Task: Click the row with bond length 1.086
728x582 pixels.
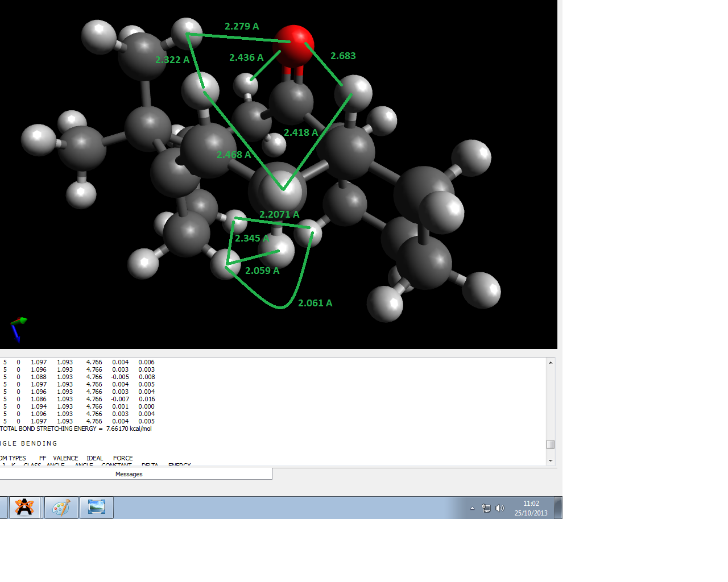Action: pyautogui.click(x=78, y=399)
